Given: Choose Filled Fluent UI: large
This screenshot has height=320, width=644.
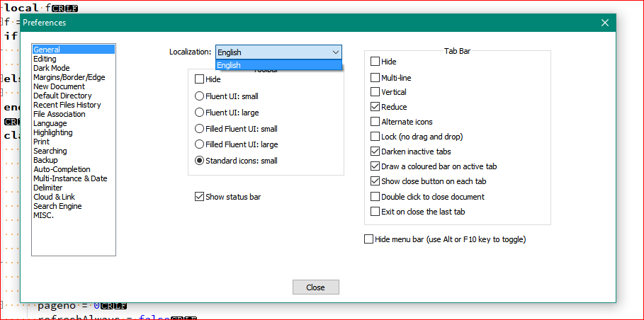Looking at the screenshot, I should coord(199,145).
